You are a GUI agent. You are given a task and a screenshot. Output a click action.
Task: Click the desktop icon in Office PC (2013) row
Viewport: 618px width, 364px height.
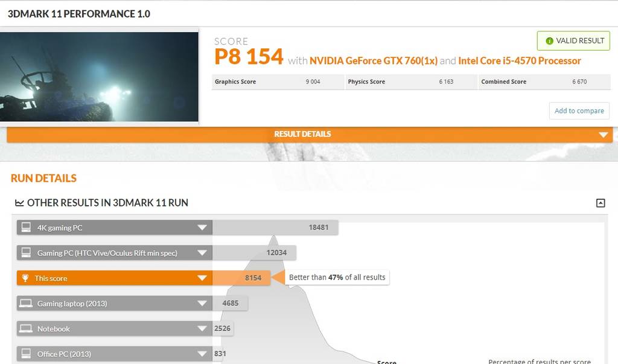[26, 353]
